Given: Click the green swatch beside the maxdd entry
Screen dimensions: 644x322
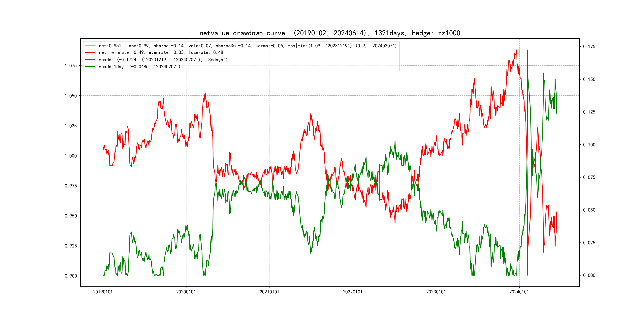Looking at the screenshot, I should point(90,60).
